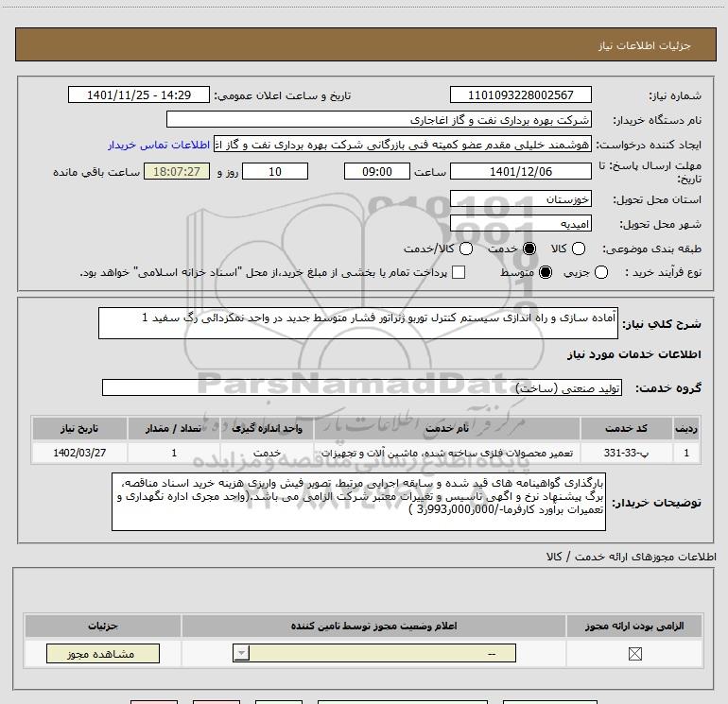Open اطلاعات تماس خریدار link
Image resolution: width=728 pixels, height=704 pixels.
(x=159, y=145)
